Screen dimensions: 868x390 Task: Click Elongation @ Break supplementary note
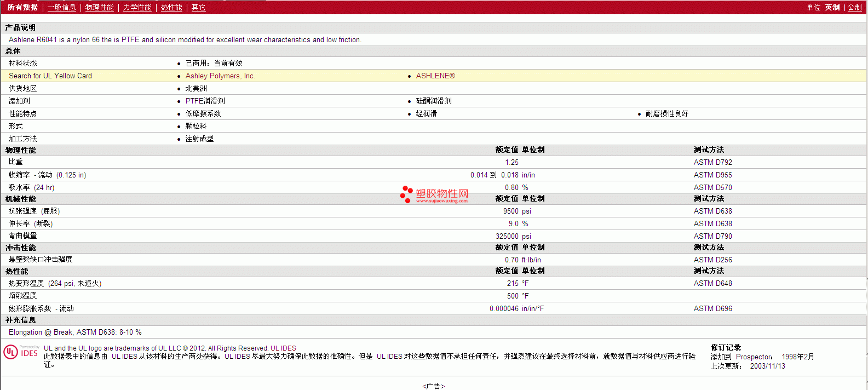pyautogui.click(x=75, y=332)
